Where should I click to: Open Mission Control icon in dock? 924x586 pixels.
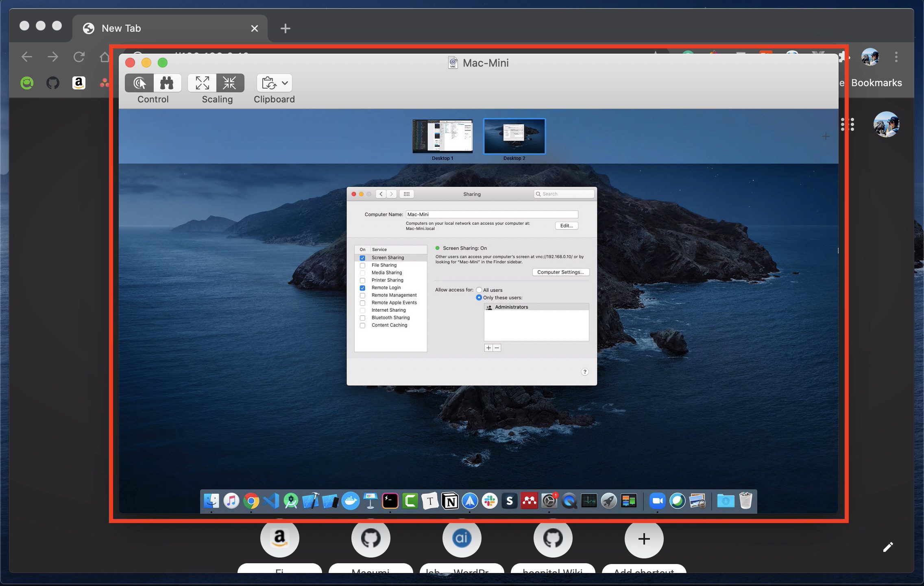[629, 501]
